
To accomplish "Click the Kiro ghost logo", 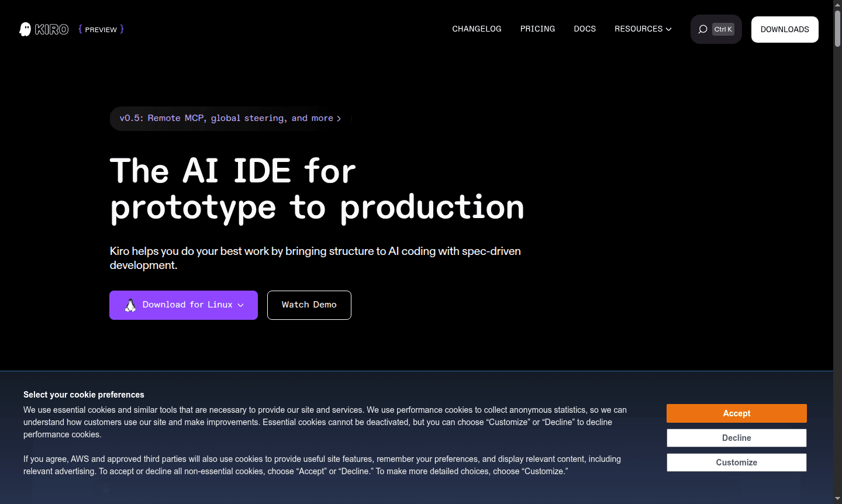I will 25,29.
